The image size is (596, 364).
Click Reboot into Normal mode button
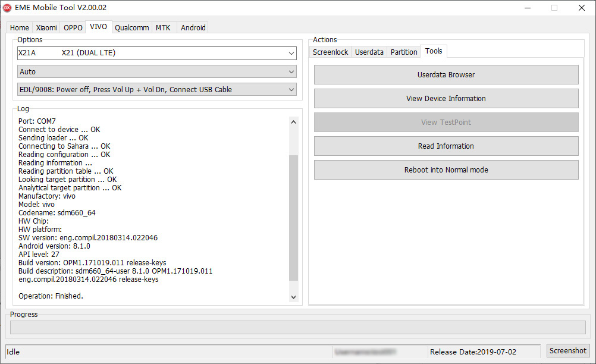[x=446, y=170]
